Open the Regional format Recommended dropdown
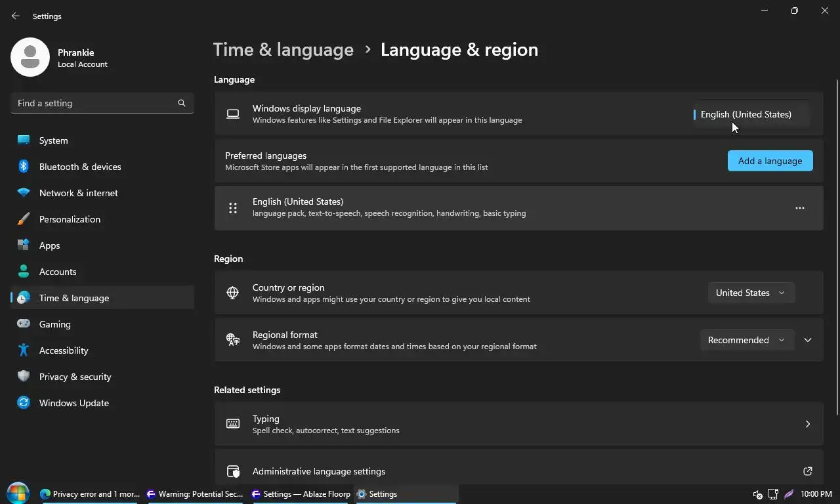This screenshot has height=504, width=840. tap(746, 340)
